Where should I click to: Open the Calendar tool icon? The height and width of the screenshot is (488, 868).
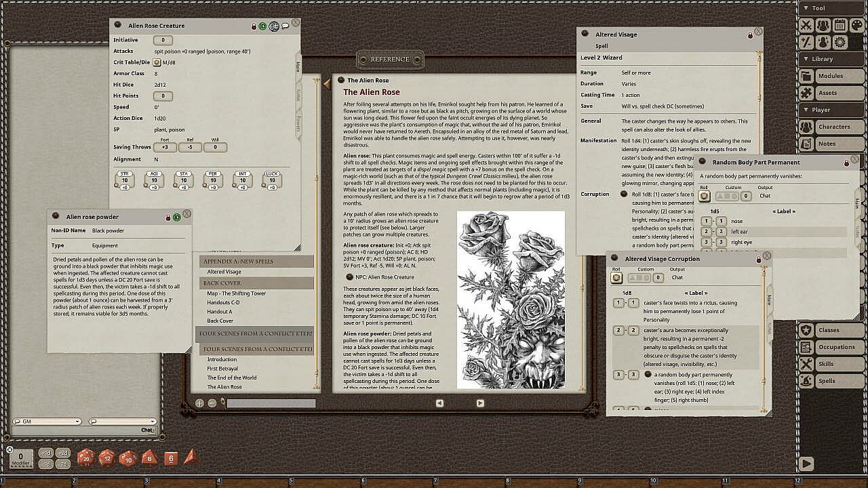point(840,25)
